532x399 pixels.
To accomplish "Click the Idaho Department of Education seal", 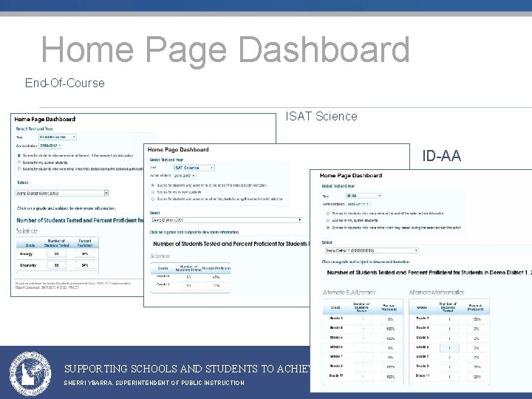I will (x=30, y=374).
